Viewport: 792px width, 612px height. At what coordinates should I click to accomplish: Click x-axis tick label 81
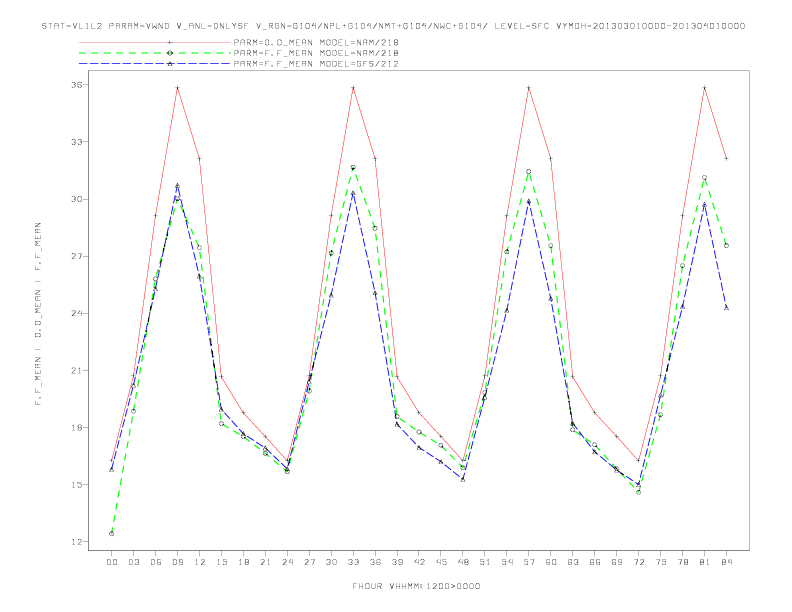705,562
